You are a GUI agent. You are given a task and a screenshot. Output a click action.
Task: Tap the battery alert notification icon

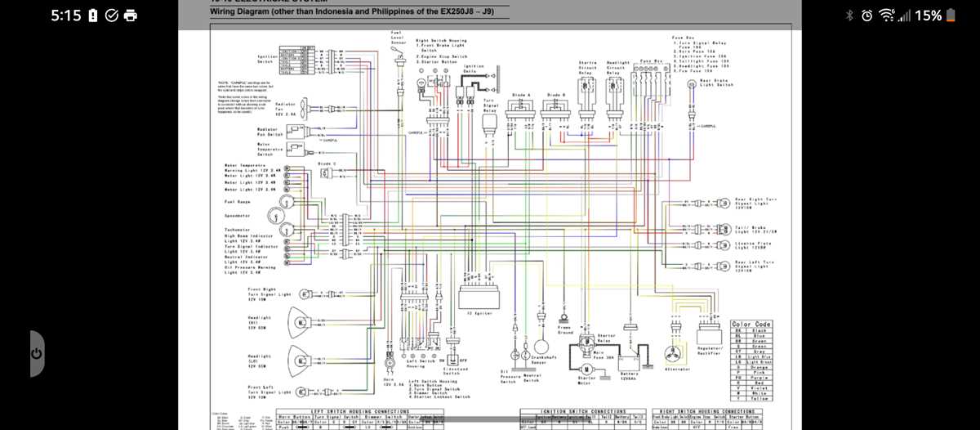(x=93, y=16)
